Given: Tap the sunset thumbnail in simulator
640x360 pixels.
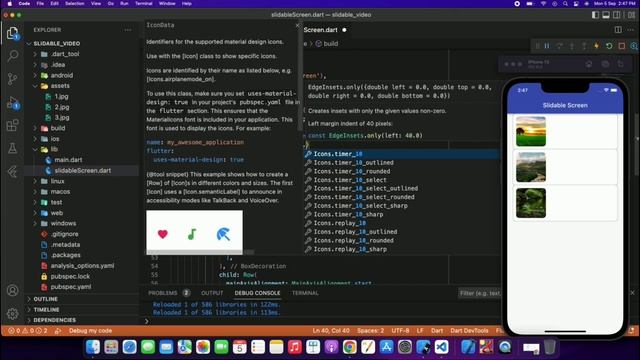Looking at the screenshot, I should coord(531,131).
